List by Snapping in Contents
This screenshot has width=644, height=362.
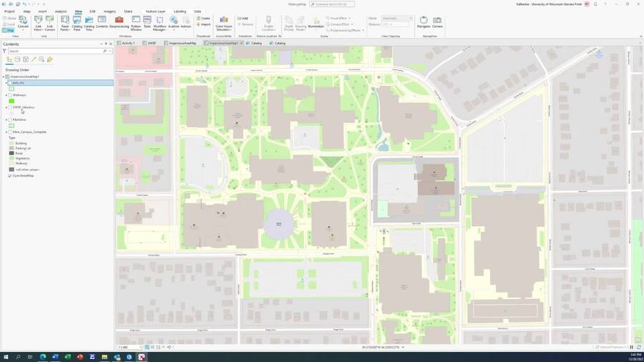point(42,59)
